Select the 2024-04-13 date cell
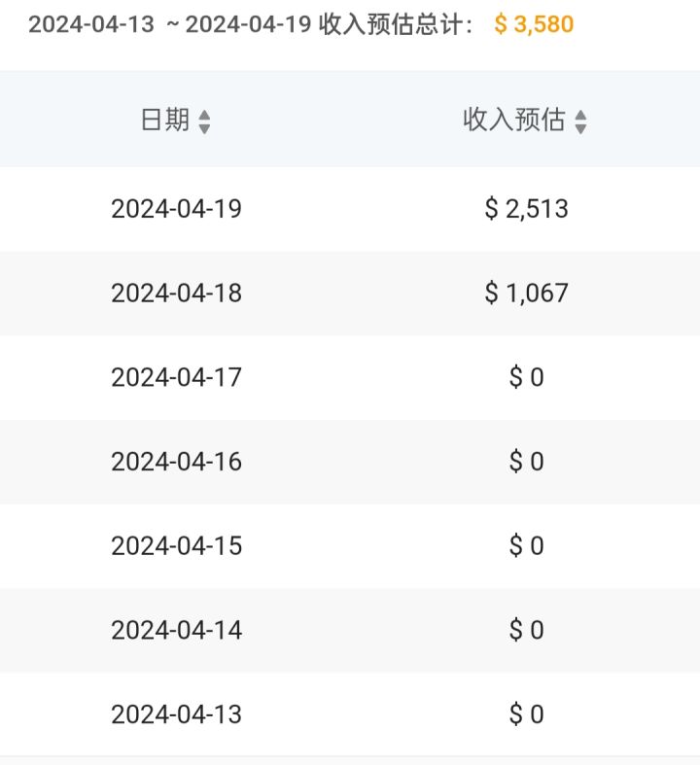The width and height of the screenshot is (700, 765). 177,714
